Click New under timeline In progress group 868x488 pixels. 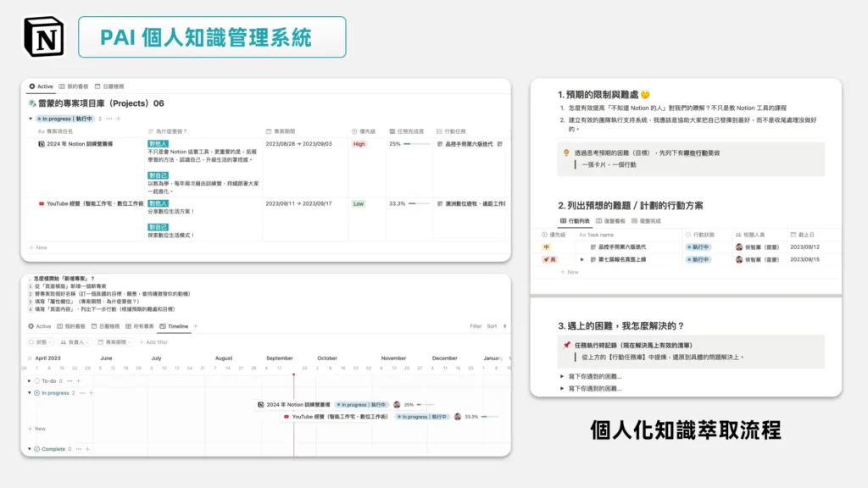tap(37, 429)
